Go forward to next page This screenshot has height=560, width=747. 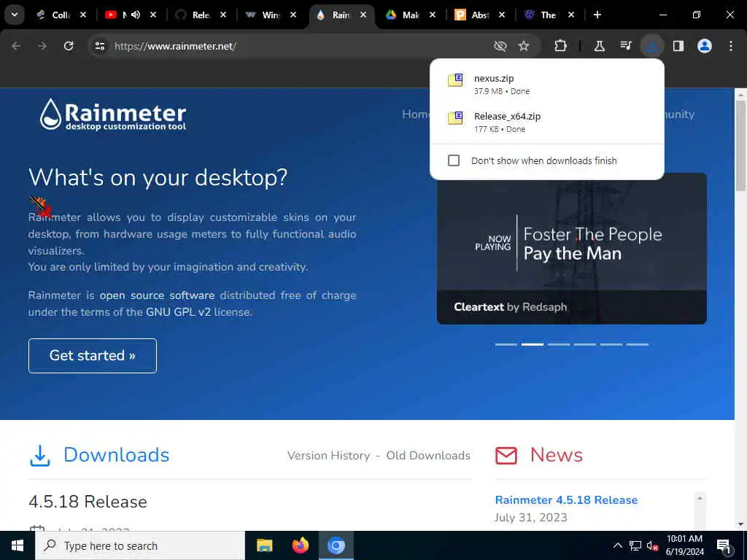click(42, 46)
